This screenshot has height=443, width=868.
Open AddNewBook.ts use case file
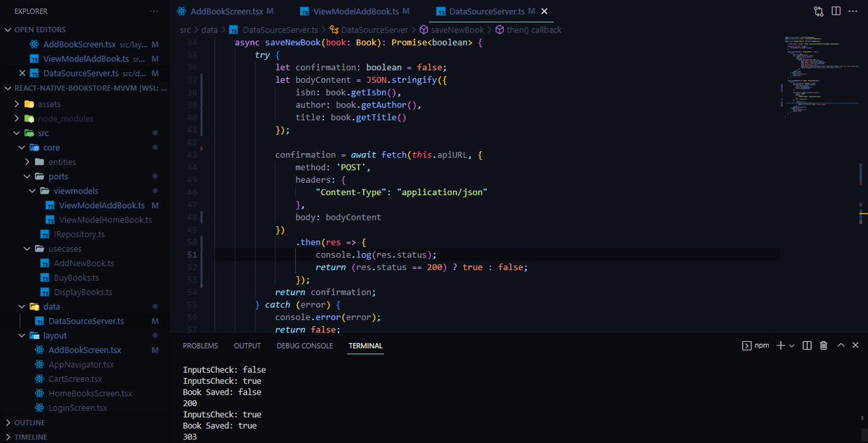pyautogui.click(x=83, y=263)
